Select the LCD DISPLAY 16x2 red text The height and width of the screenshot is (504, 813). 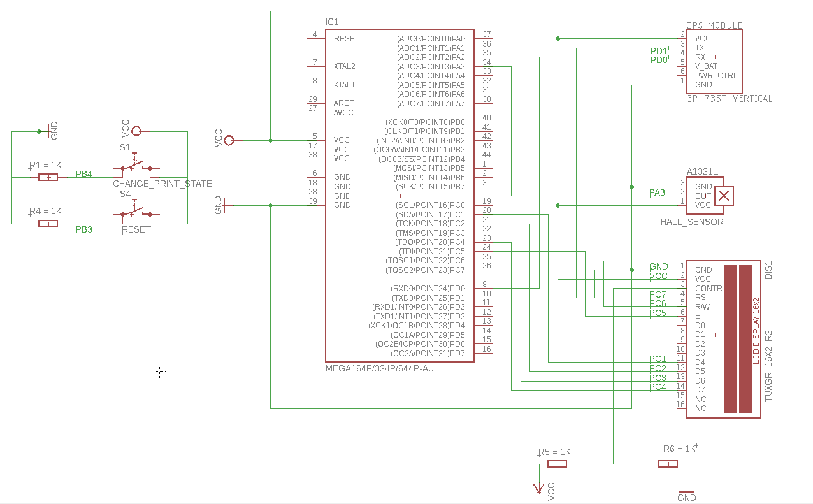point(756,331)
